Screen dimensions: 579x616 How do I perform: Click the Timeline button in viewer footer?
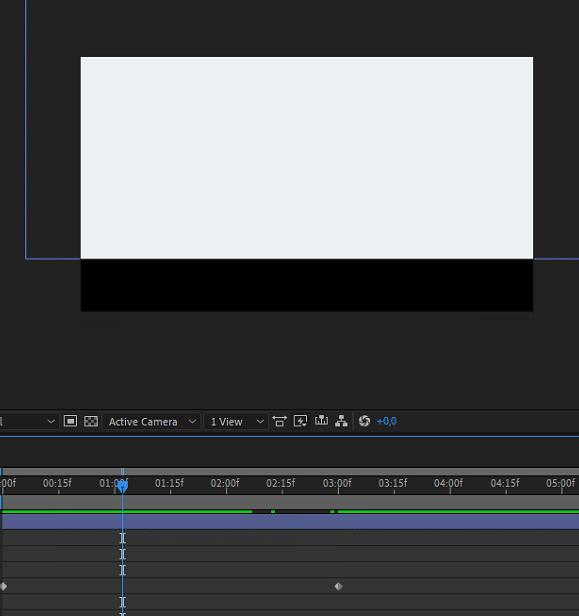pos(321,421)
